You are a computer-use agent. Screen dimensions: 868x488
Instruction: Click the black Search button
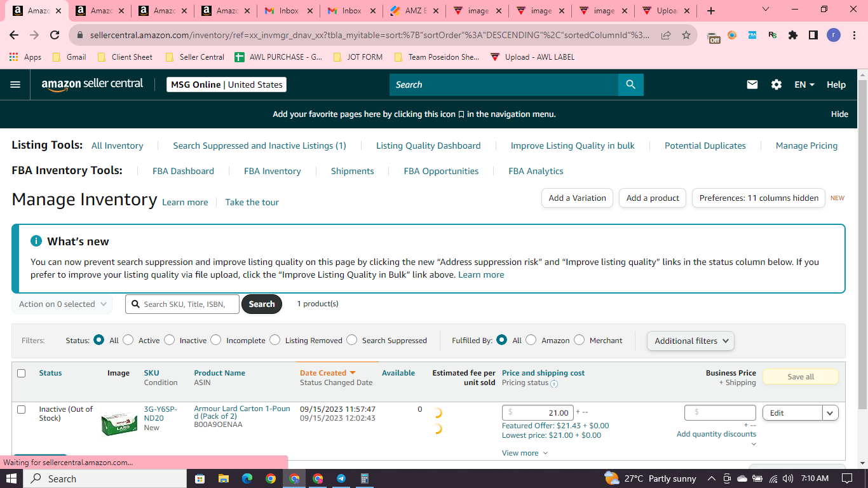pos(262,304)
